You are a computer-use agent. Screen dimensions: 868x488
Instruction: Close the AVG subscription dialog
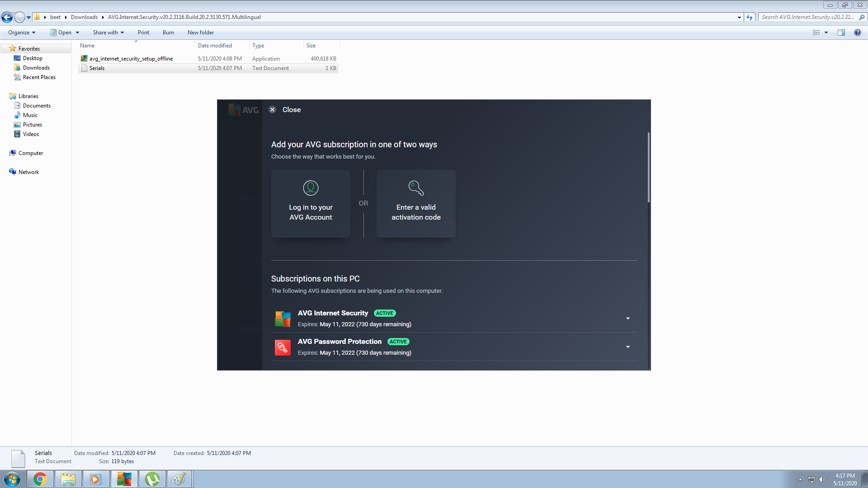273,110
